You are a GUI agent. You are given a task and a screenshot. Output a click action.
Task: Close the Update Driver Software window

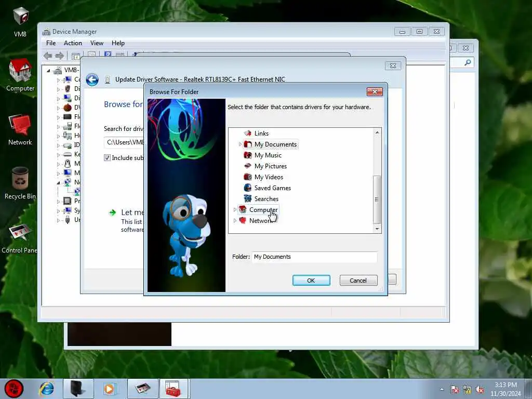click(393, 65)
